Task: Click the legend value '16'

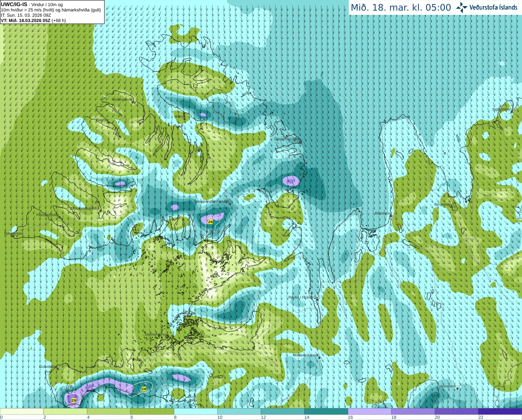Action: pyautogui.click(x=350, y=417)
